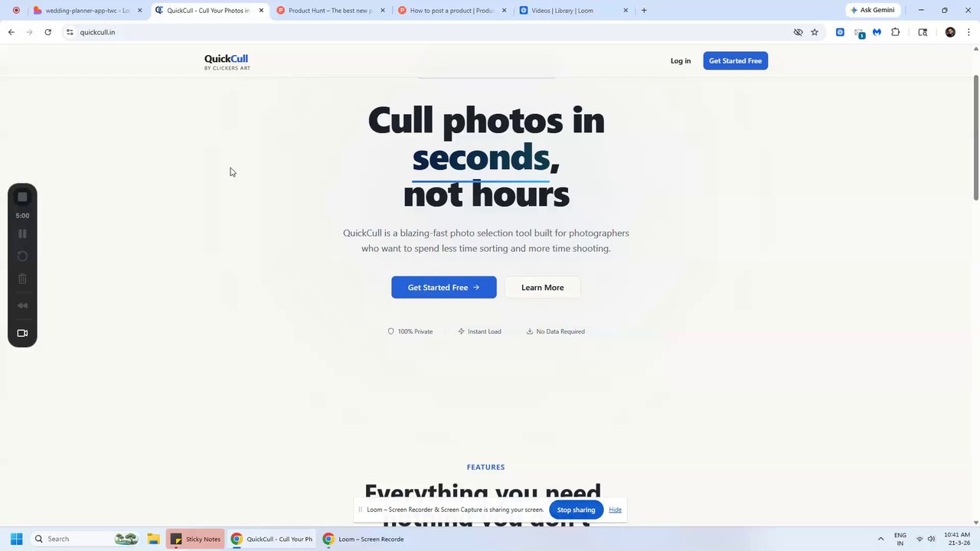Switch to Loom Screen Recorder taskbar window
The image size is (980, 551).
[364, 539]
